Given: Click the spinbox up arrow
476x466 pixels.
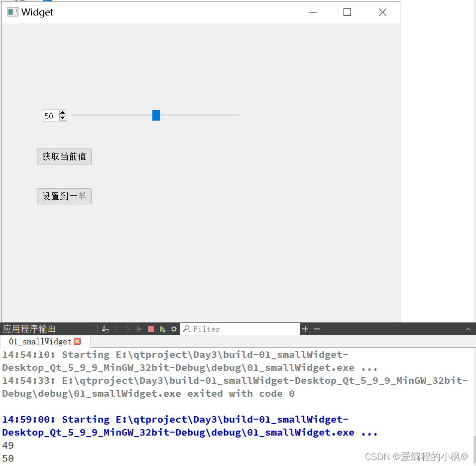Looking at the screenshot, I should coord(63,113).
